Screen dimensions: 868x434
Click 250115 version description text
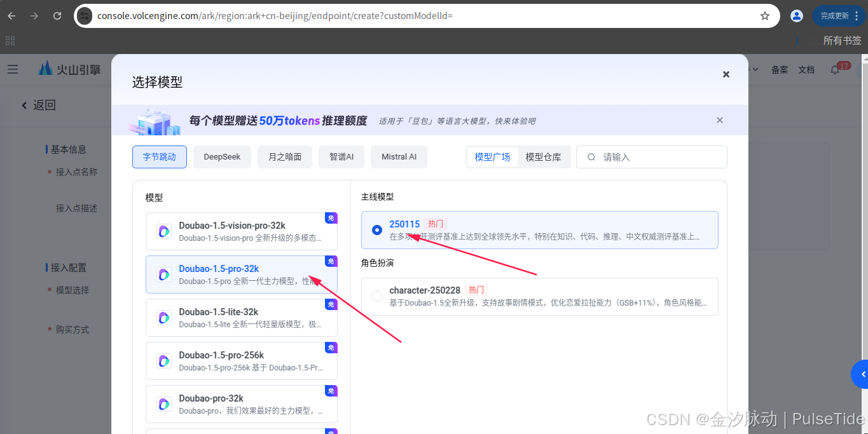545,236
